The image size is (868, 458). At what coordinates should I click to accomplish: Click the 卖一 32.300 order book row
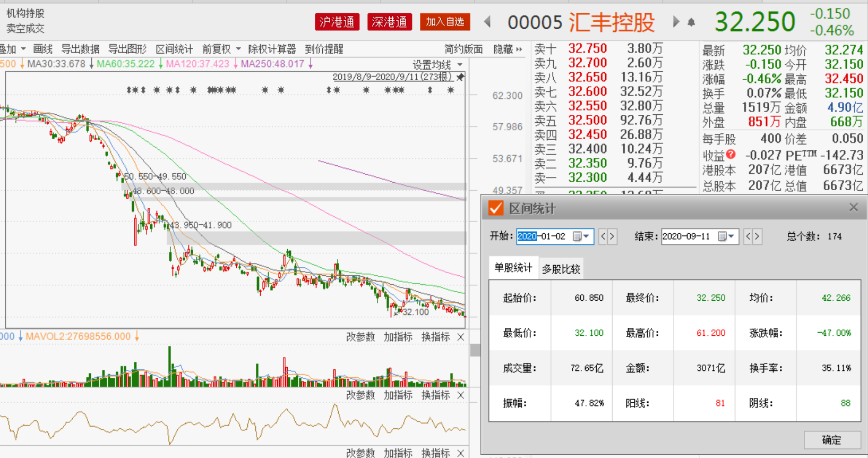point(598,178)
